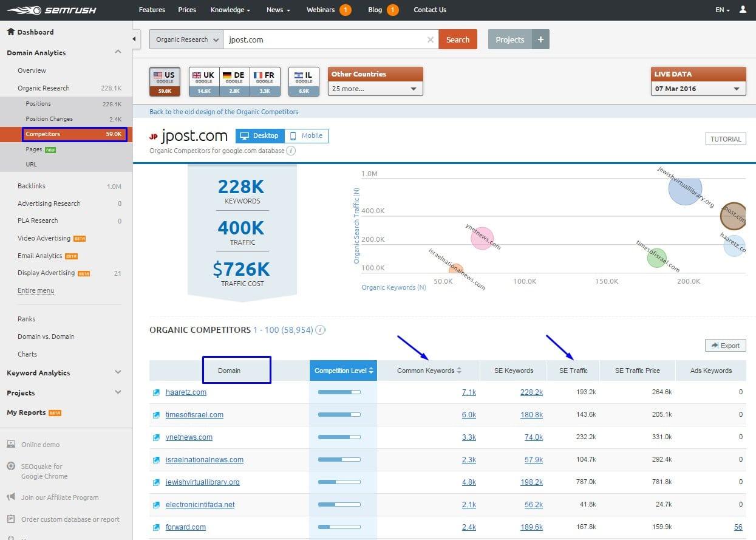Sort by Common Keywords column
This screenshot has height=540, width=756.
(429, 371)
